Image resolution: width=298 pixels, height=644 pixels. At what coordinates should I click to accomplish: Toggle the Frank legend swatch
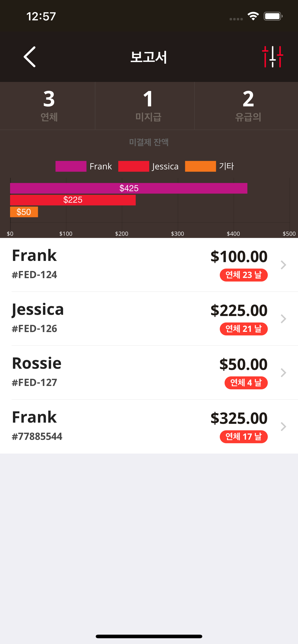click(71, 166)
